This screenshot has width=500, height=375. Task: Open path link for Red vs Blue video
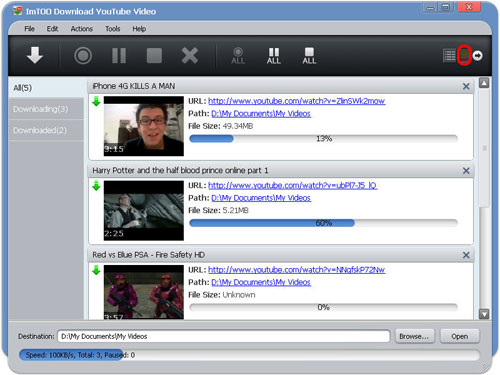(261, 282)
